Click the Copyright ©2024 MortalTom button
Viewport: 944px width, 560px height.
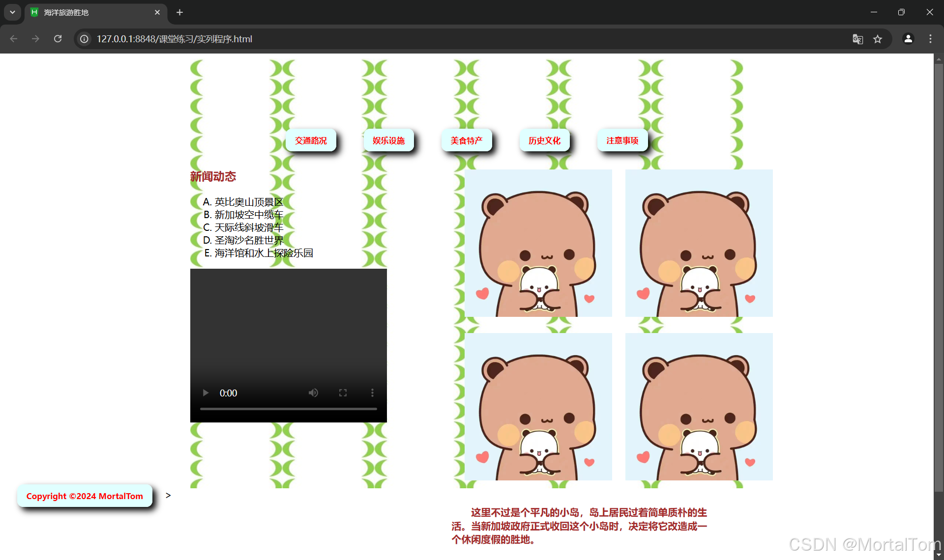85,496
